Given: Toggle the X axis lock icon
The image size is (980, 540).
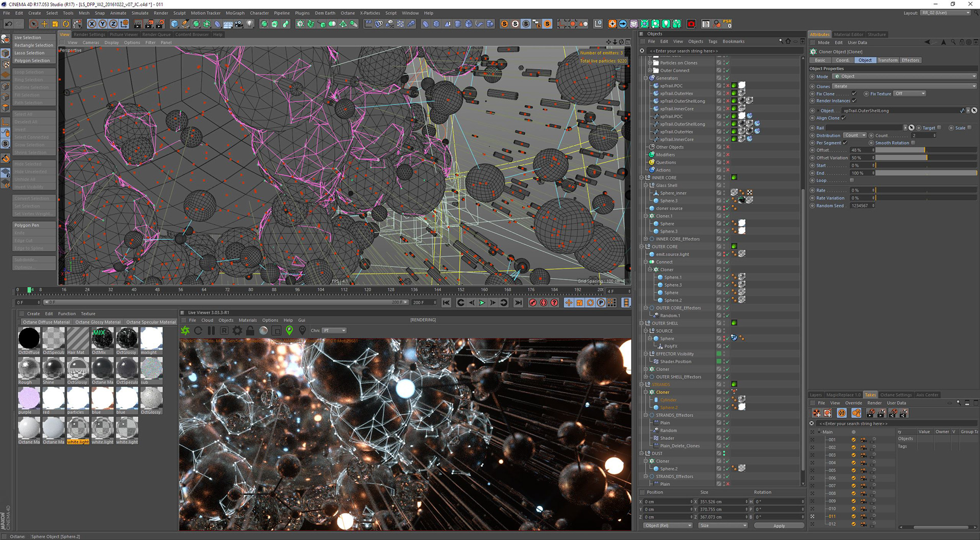Looking at the screenshot, I should (x=92, y=23).
